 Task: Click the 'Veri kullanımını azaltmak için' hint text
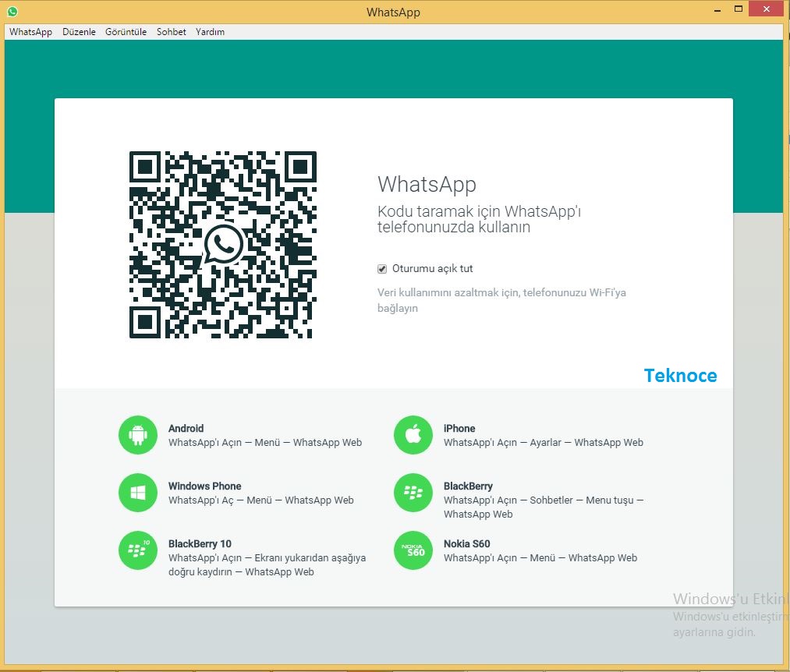[x=501, y=300]
